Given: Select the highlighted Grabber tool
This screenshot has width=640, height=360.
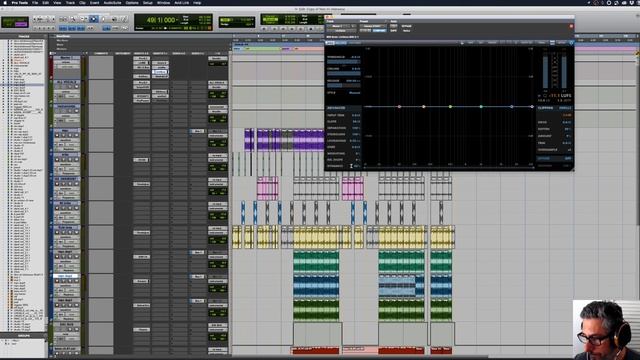Looking at the screenshot, I should point(93,19).
